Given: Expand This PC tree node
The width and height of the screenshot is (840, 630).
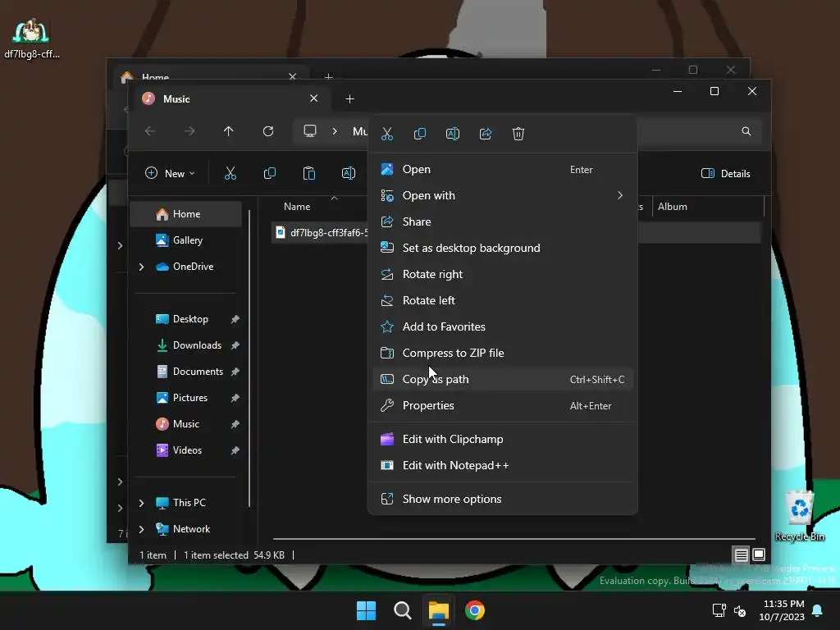Looking at the screenshot, I should click(x=141, y=503).
